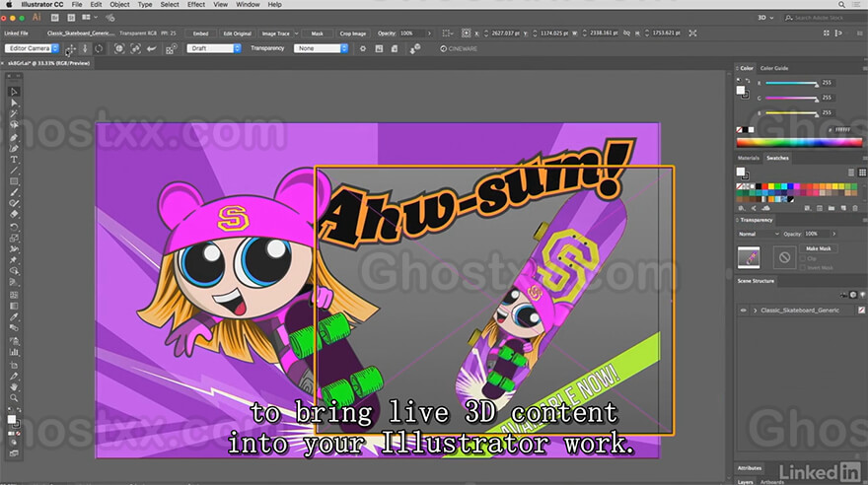Pick the Paintbrush tool
Viewport: 868px width, 485px height.
(x=14, y=192)
